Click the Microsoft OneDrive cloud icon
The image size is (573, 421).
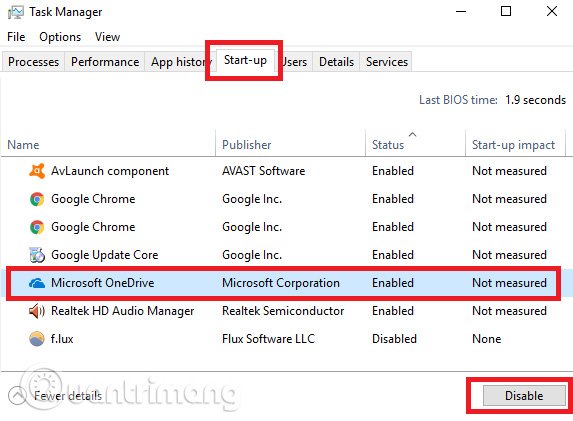point(37,283)
